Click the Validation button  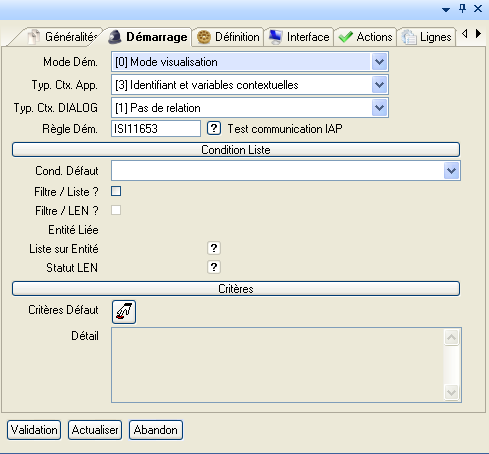coord(34,430)
